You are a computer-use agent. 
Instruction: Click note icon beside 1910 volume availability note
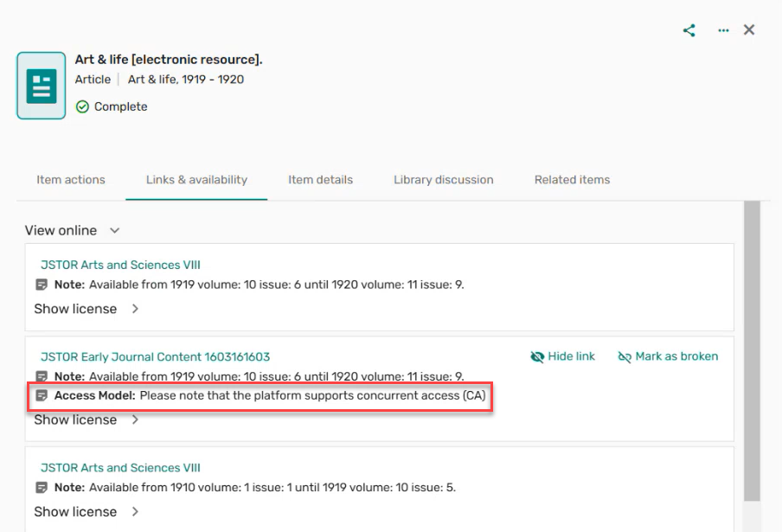[42, 488]
